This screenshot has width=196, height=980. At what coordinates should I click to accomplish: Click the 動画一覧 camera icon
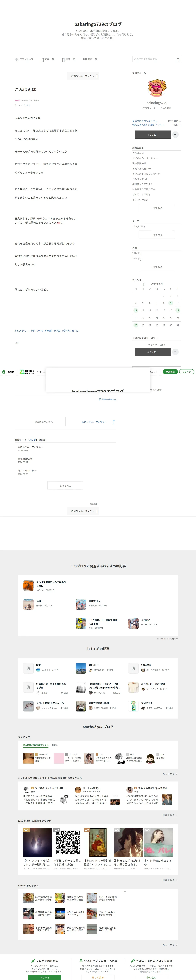tap(85, 59)
